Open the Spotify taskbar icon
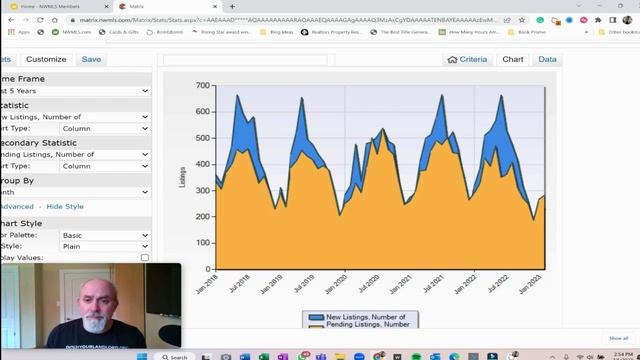Image resolution: width=640 pixels, height=360 pixels. pyautogui.click(x=416, y=356)
